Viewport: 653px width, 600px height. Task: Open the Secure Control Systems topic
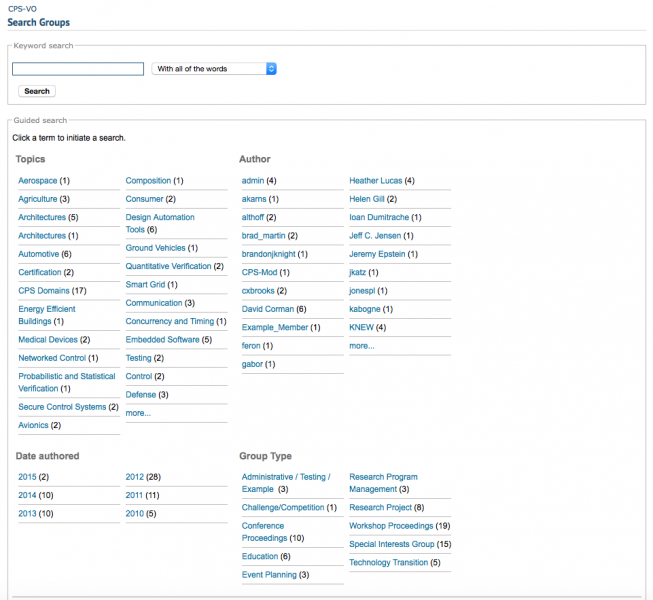pos(62,407)
